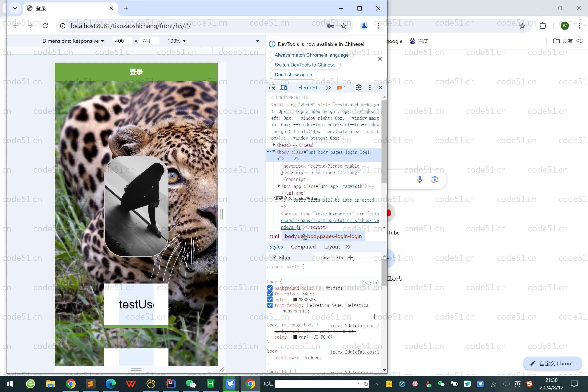
Task: Open device toolbar more options arrow
Action: click(258, 41)
